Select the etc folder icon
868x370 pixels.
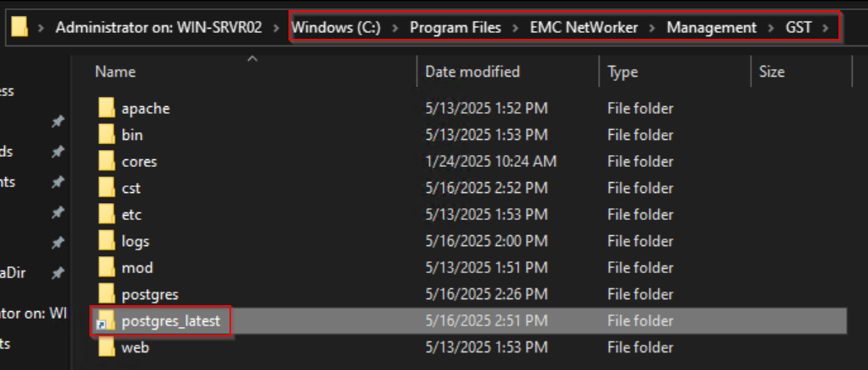[106, 214]
